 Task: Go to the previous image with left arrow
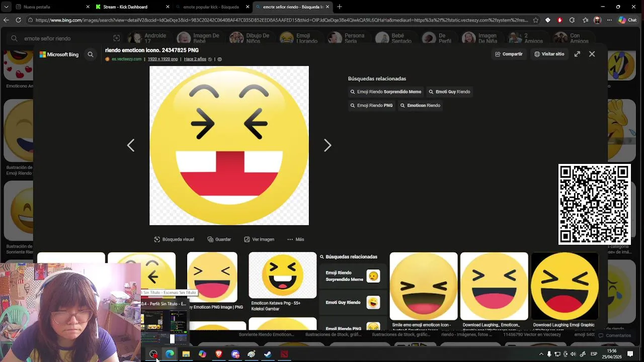click(131, 145)
